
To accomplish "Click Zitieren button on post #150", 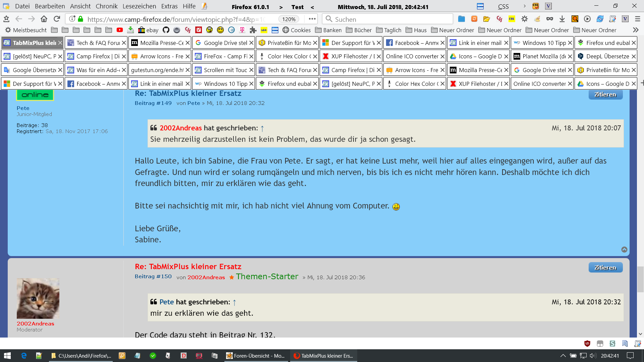I will [605, 267].
